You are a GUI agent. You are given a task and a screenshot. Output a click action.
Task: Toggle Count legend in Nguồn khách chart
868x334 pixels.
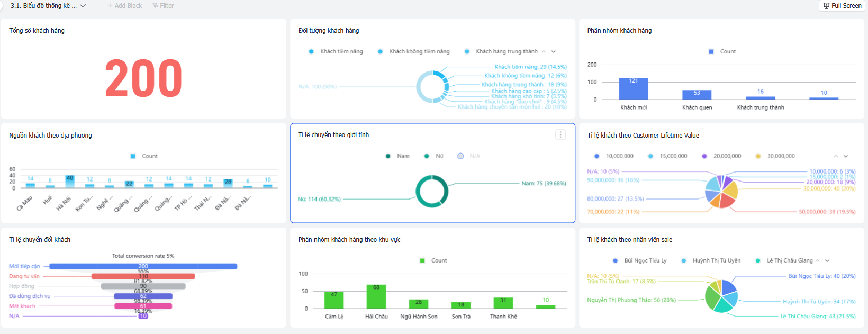pyautogui.click(x=144, y=156)
